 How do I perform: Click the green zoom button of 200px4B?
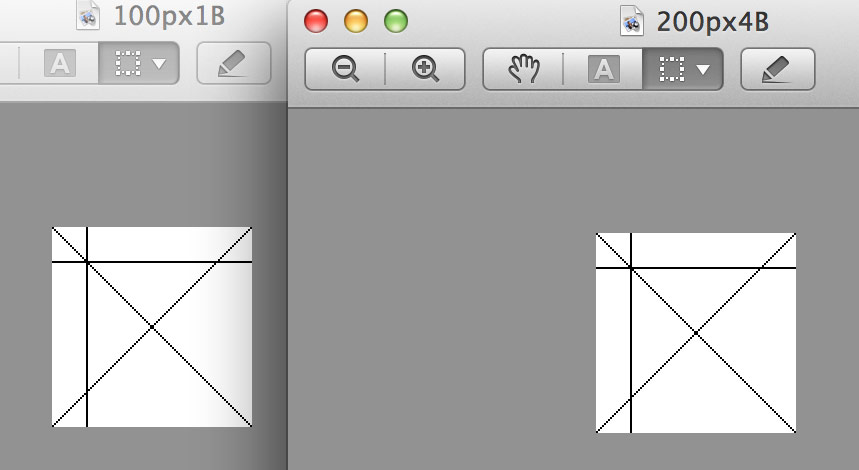coord(396,21)
